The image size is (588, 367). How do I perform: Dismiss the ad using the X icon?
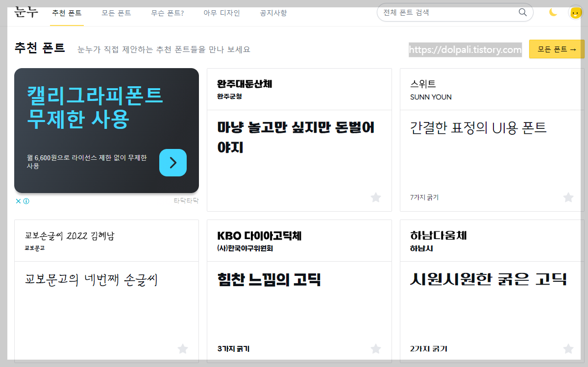point(18,201)
